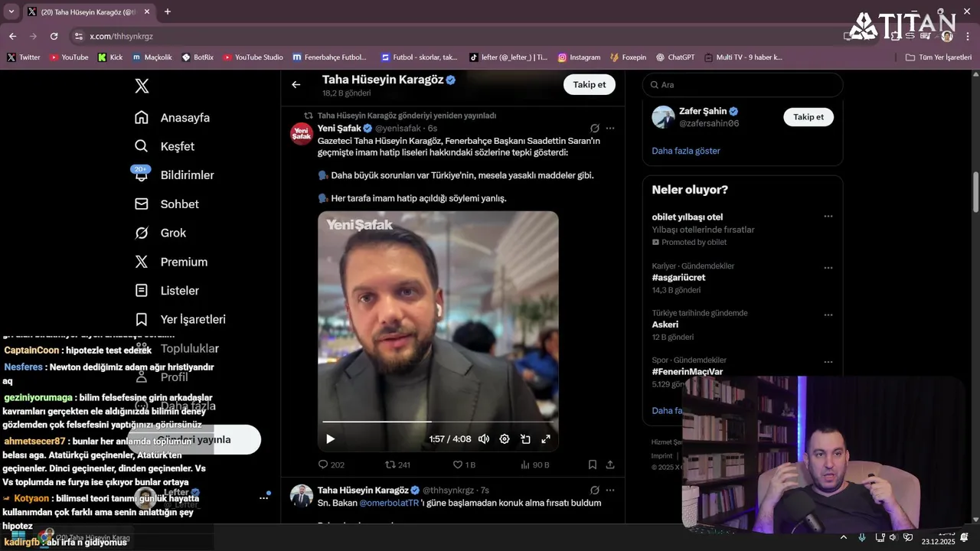
Task: Open Maçkolik bookmark
Action: [x=152, y=57]
